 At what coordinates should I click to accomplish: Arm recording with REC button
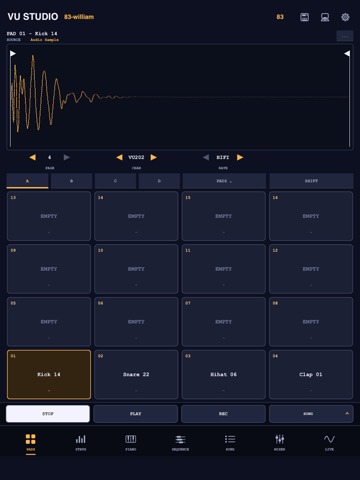[223, 414]
